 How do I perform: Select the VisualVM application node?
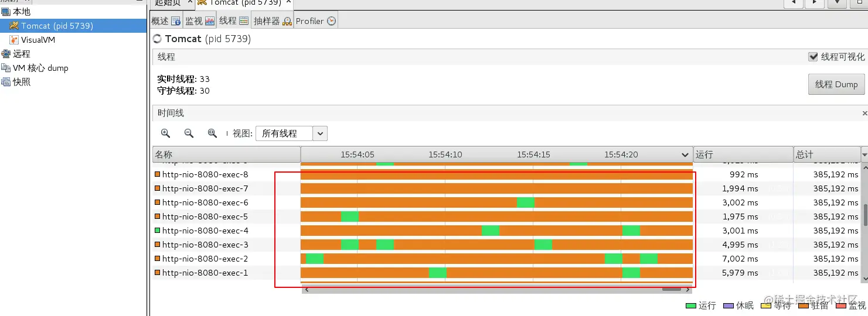[33, 40]
